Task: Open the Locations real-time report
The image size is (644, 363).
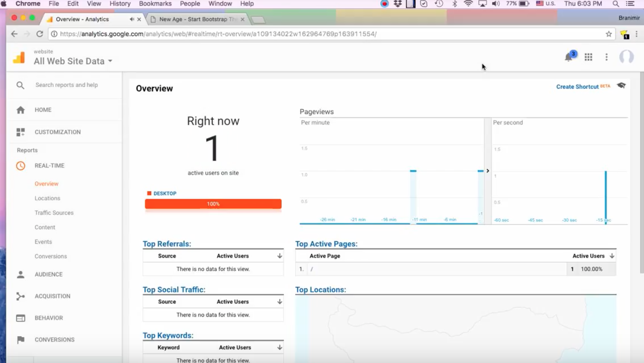Action: tap(47, 198)
